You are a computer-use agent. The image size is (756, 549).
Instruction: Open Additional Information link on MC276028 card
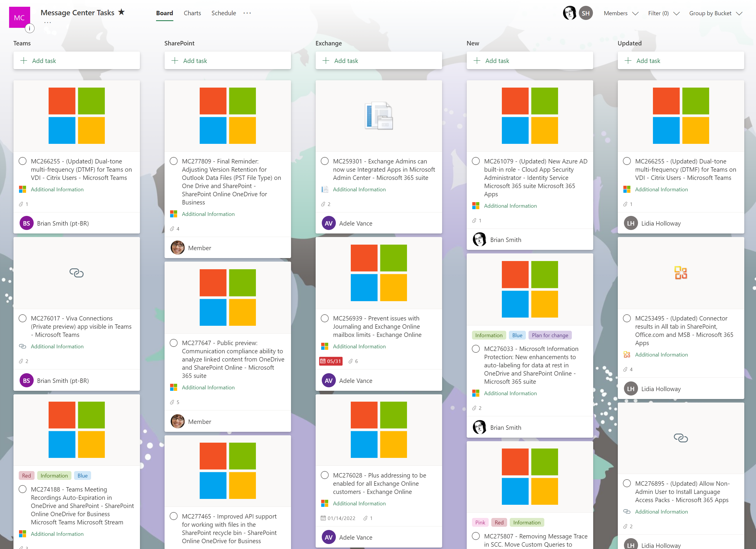coord(359,503)
